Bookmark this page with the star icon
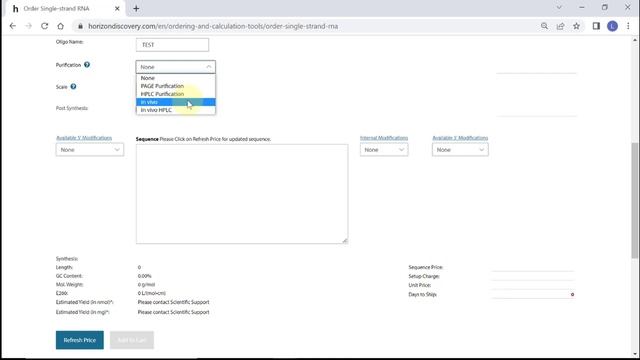Image resolution: width=640 pixels, height=360 pixels. (576, 26)
